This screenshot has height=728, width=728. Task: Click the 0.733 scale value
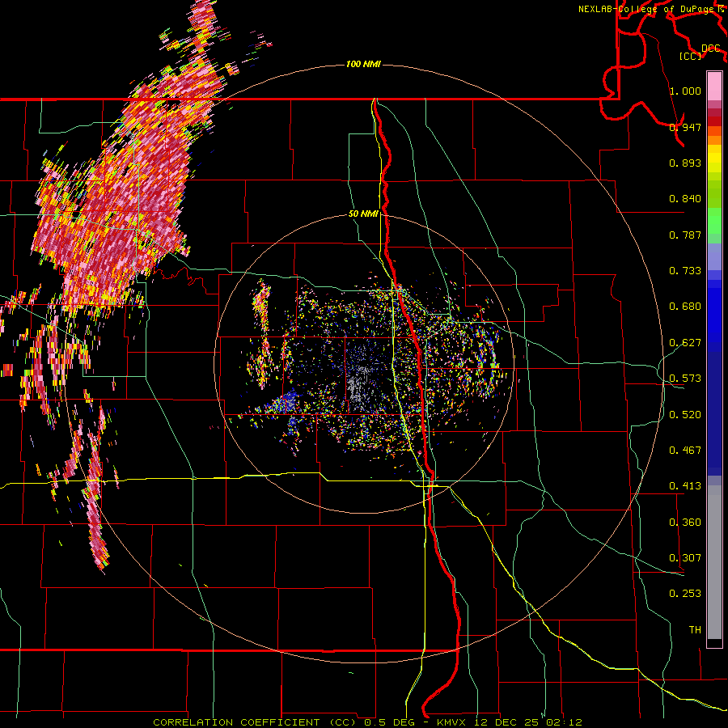click(x=685, y=271)
